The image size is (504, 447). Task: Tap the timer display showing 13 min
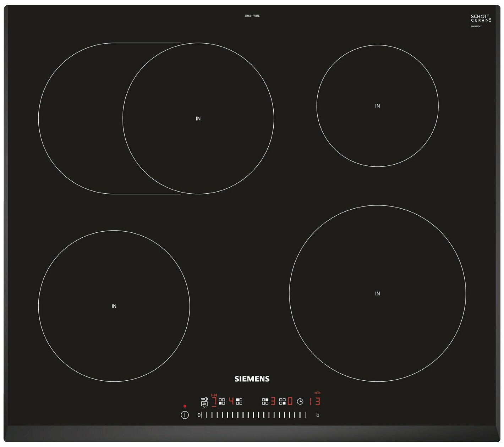click(x=314, y=401)
